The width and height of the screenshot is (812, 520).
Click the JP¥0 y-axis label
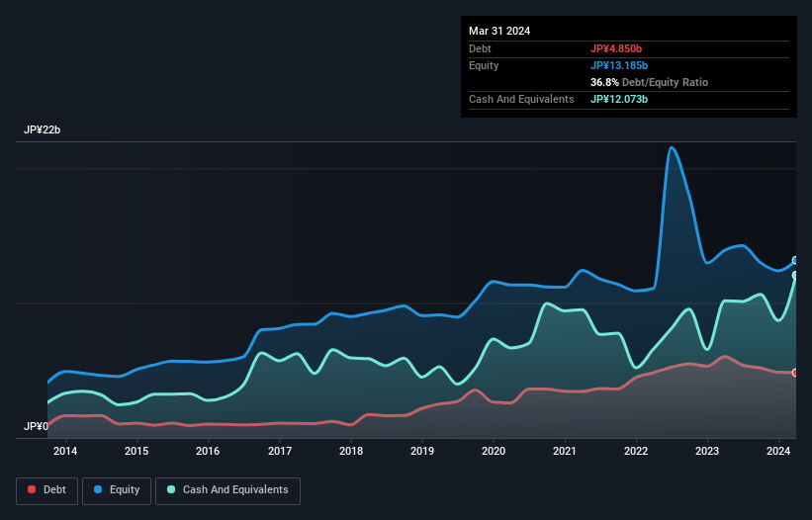click(x=36, y=426)
